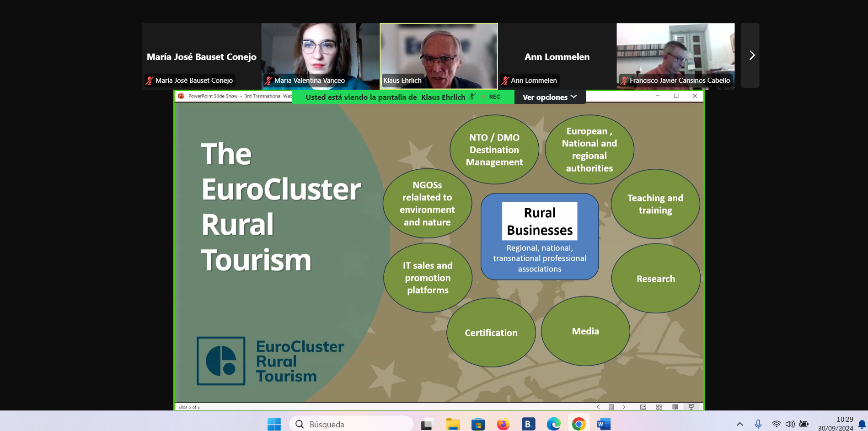
Task: Advance to the next slide arrow
Action: (624, 407)
